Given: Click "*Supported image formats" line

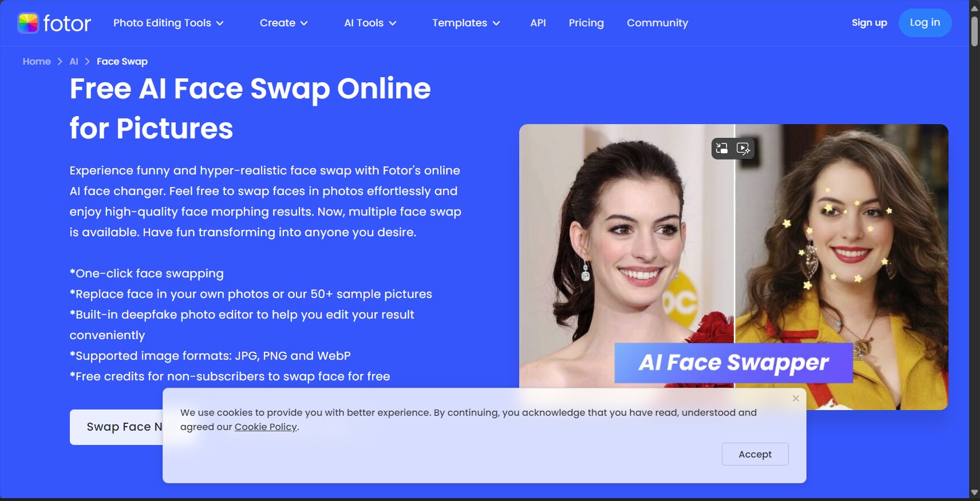Looking at the screenshot, I should pyautogui.click(x=210, y=356).
